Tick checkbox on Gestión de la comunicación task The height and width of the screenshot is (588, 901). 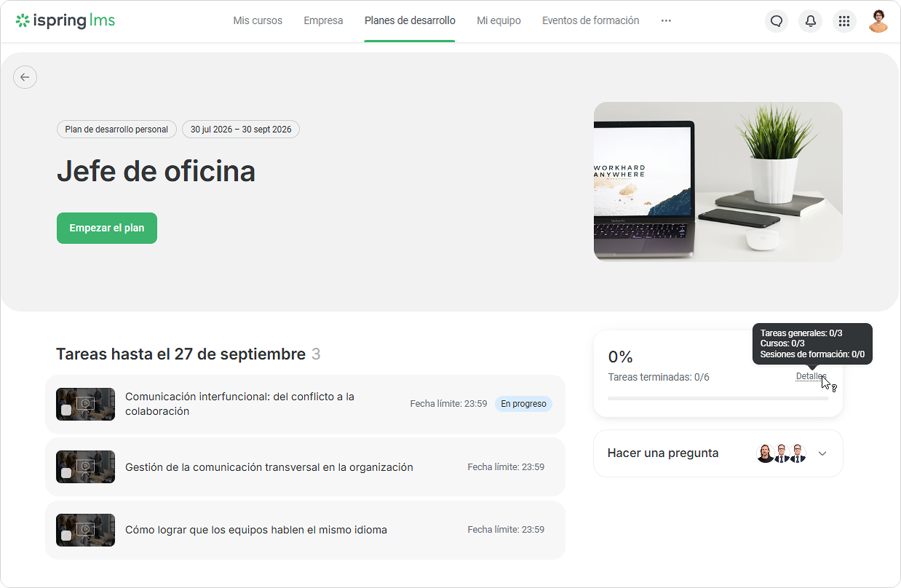pyautogui.click(x=66, y=473)
